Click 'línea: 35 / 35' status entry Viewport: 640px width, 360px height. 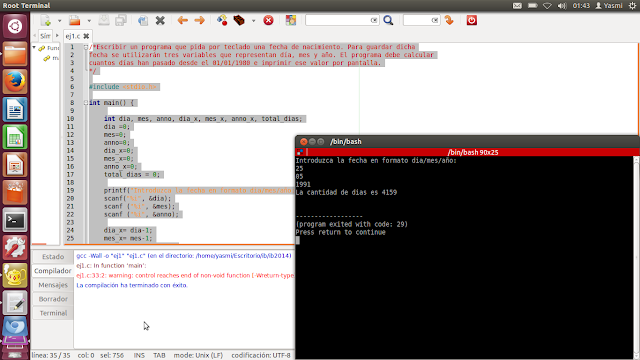pos(51,356)
